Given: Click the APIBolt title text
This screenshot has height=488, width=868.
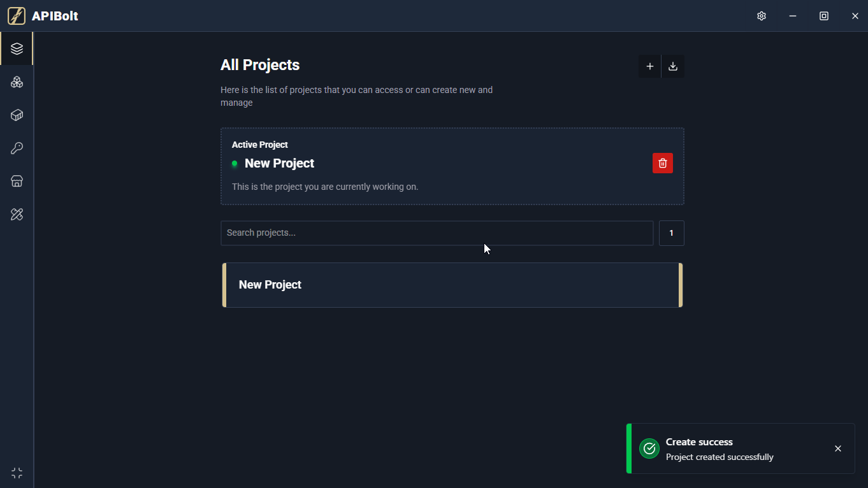Looking at the screenshot, I should [x=55, y=16].
